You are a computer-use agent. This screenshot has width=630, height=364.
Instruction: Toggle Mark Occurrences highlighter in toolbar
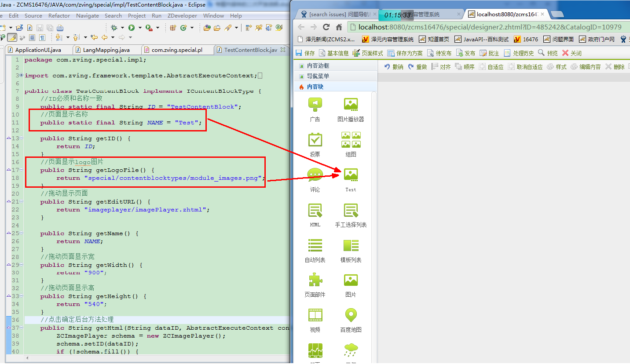(x=12, y=38)
